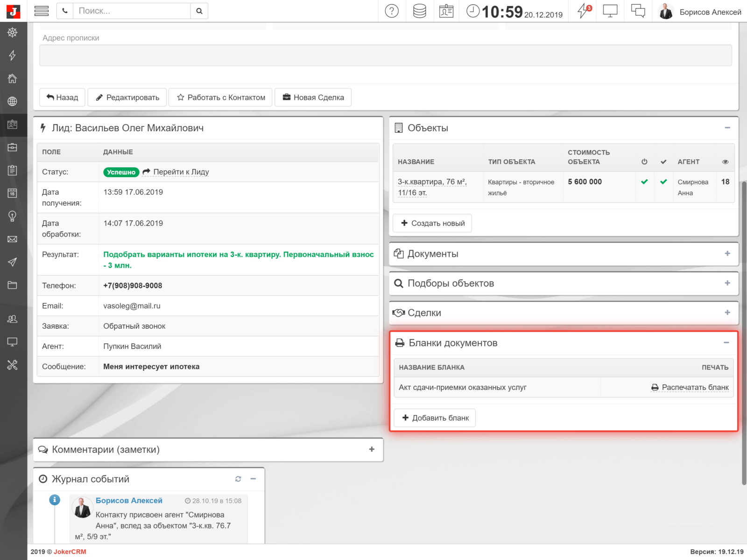Expand the Документы section
747x560 pixels.
[x=727, y=254]
